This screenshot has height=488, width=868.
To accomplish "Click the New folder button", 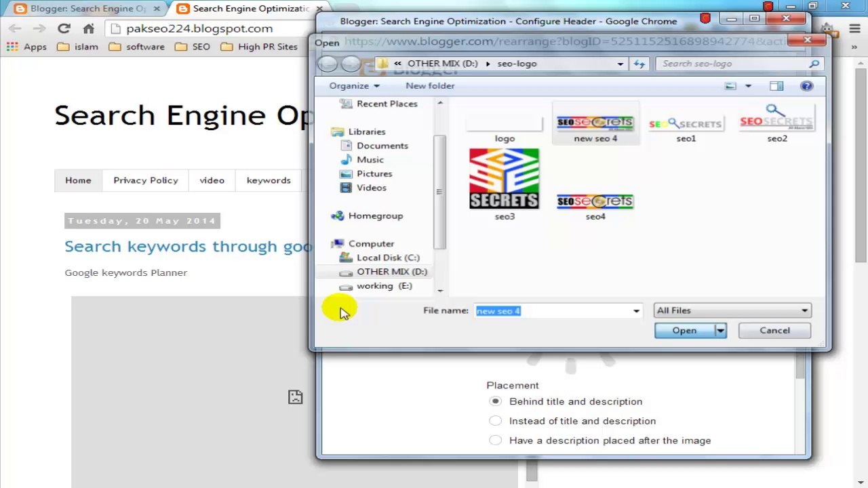I will click(x=430, y=86).
